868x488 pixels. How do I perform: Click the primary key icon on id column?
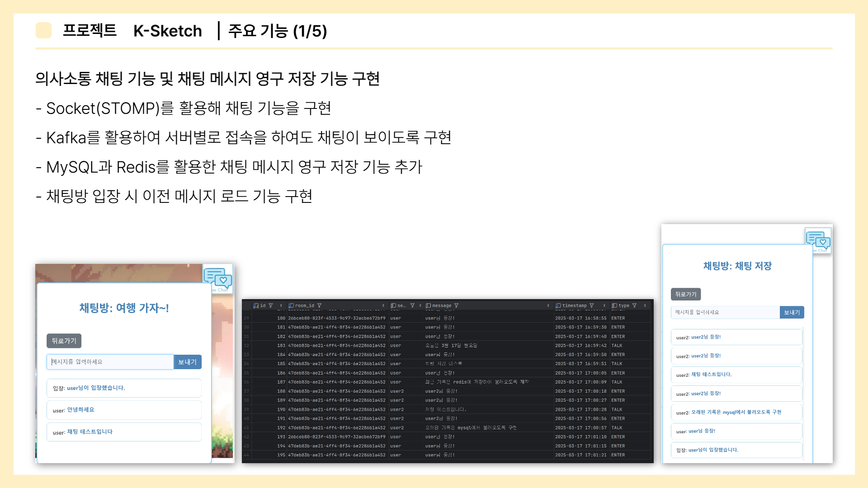pyautogui.click(x=256, y=305)
